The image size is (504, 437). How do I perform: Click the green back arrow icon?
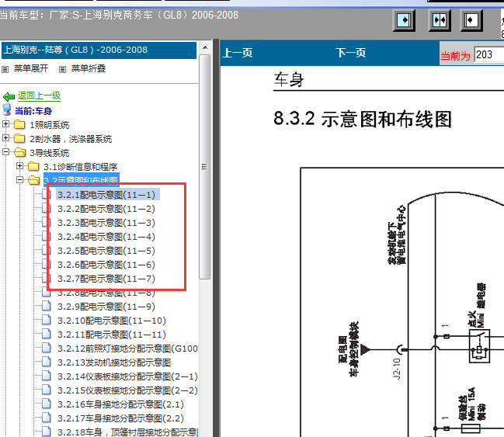click(9, 96)
